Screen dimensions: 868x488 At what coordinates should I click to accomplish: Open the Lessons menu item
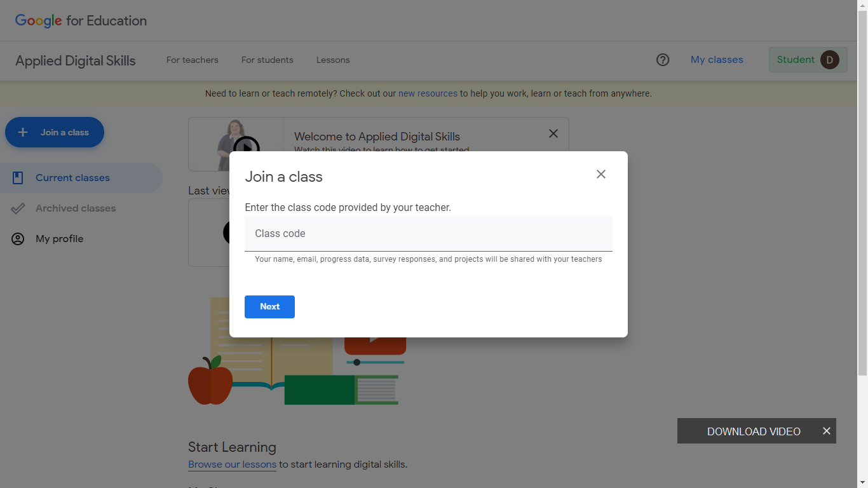click(x=333, y=60)
